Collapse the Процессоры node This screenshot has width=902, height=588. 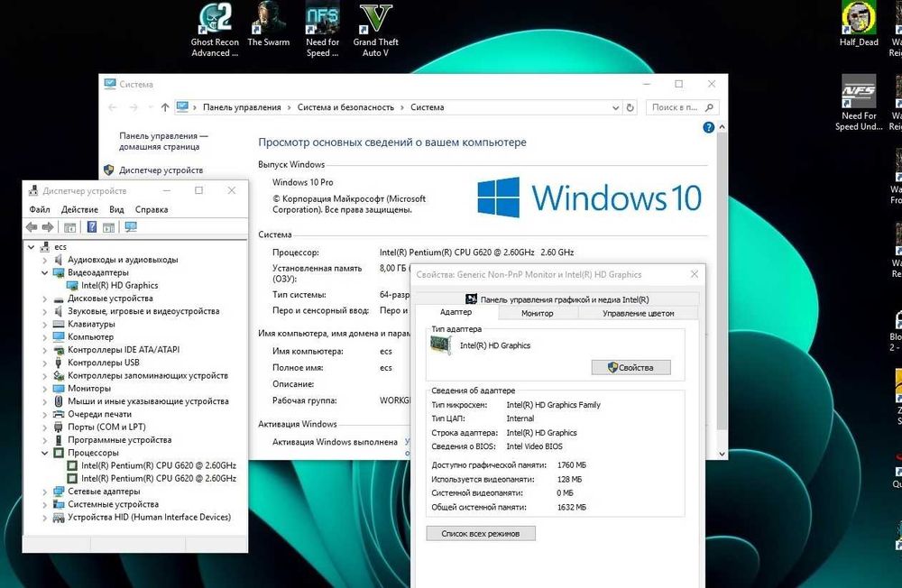pos(45,453)
